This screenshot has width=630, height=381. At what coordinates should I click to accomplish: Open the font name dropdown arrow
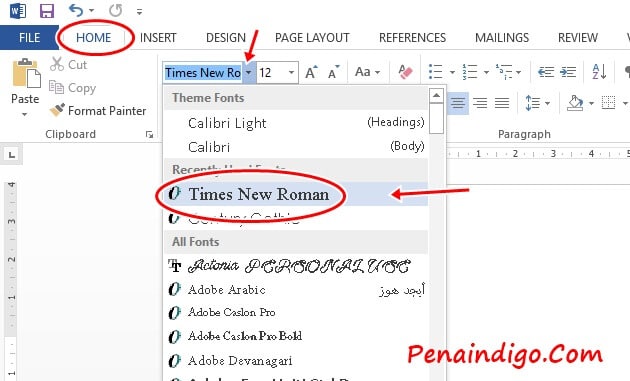[x=249, y=73]
